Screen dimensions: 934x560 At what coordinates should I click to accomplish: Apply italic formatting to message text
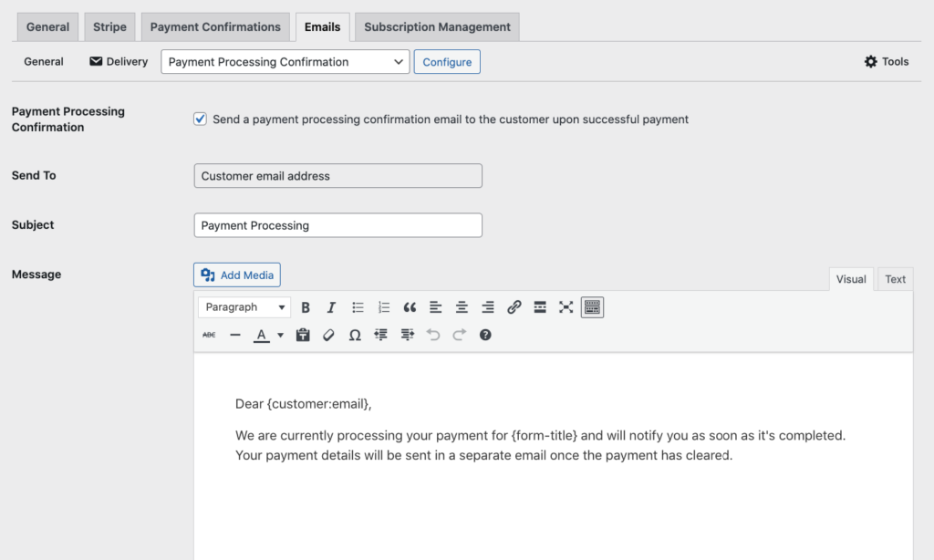331,307
